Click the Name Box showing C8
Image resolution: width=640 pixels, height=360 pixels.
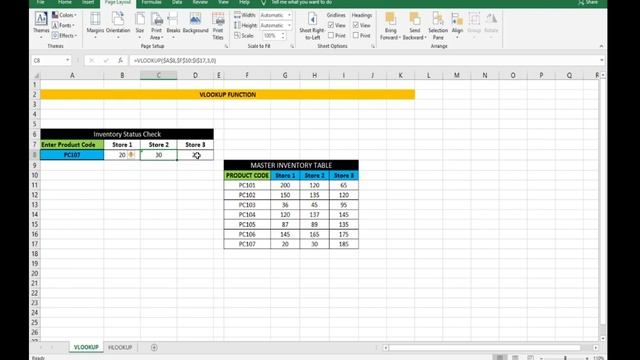pos(48,60)
